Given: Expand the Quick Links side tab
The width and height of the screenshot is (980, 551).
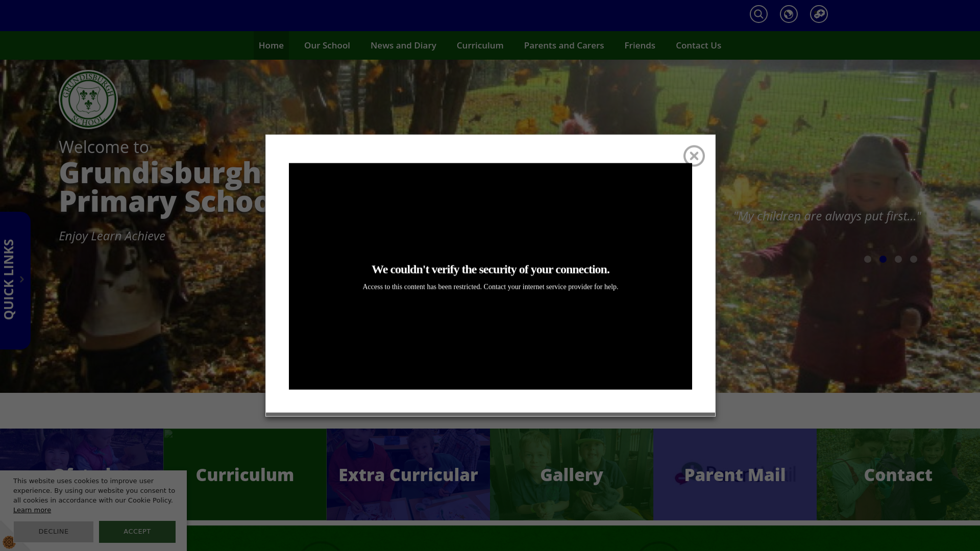Looking at the screenshot, I should 15,280.
